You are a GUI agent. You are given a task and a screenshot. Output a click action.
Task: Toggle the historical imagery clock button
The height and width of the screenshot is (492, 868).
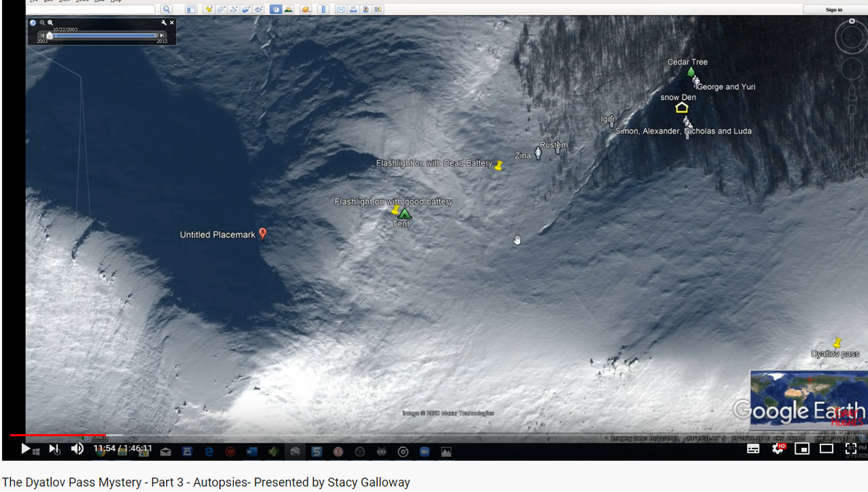pos(276,9)
